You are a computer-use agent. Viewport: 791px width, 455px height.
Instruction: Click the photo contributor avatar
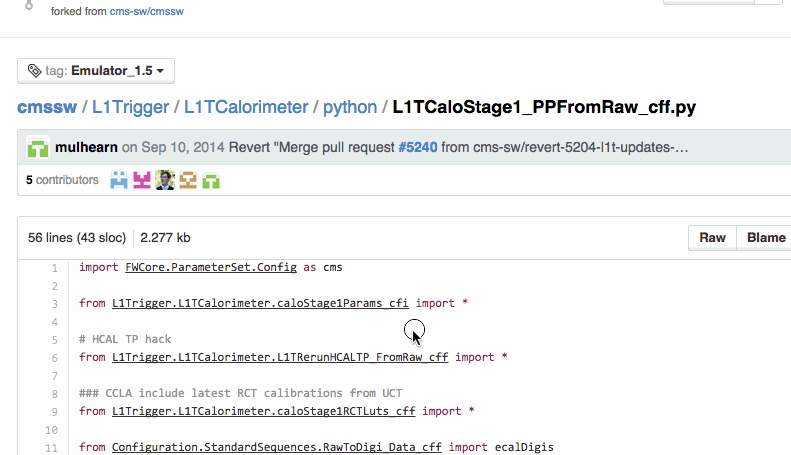click(x=165, y=181)
